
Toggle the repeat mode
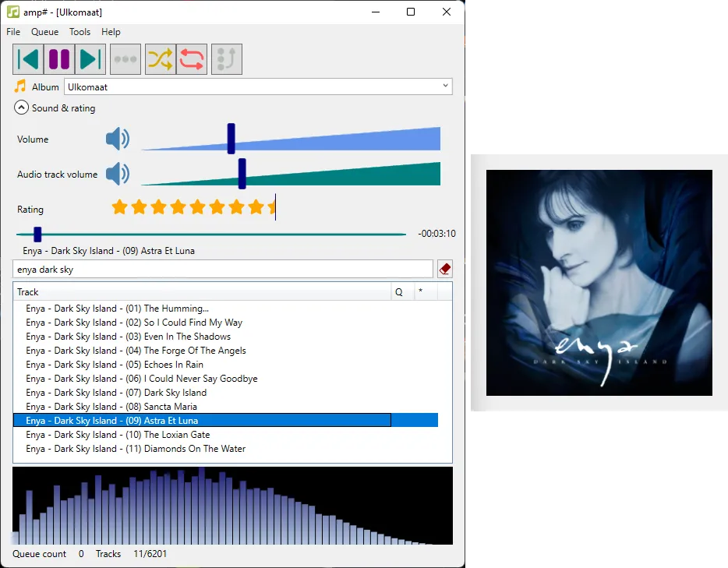point(192,58)
